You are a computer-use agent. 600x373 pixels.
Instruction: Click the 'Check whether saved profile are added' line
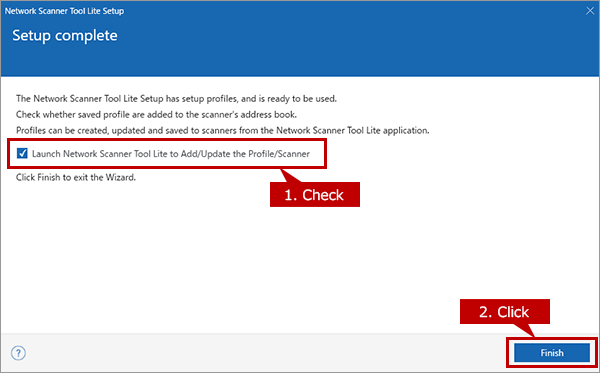156,114
